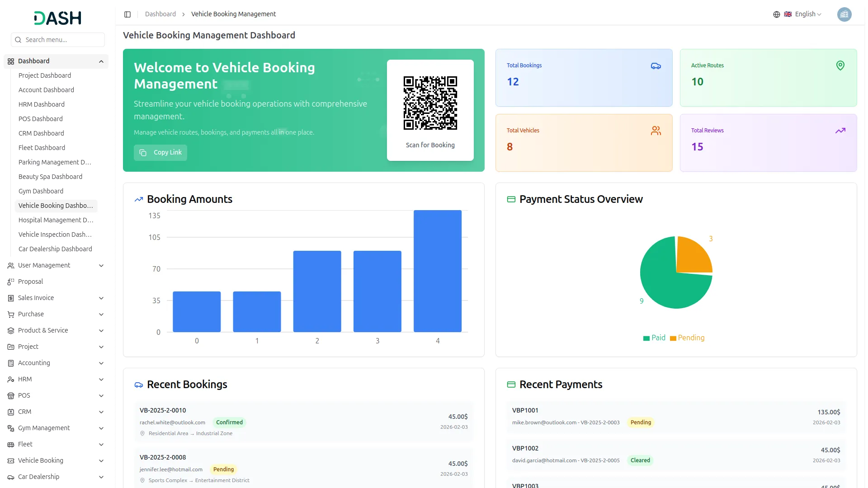868x488 pixels.
Task: Toggle the sidebar collapse icon
Action: [127, 14]
